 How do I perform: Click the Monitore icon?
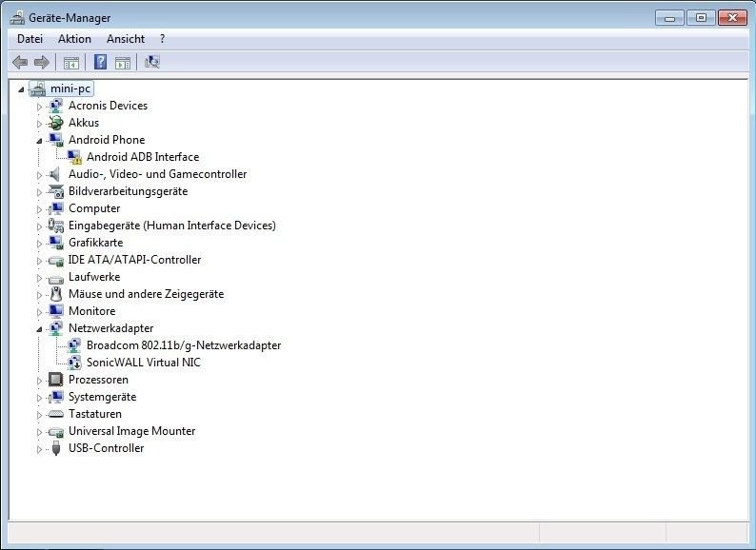pyautogui.click(x=56, y=311)
